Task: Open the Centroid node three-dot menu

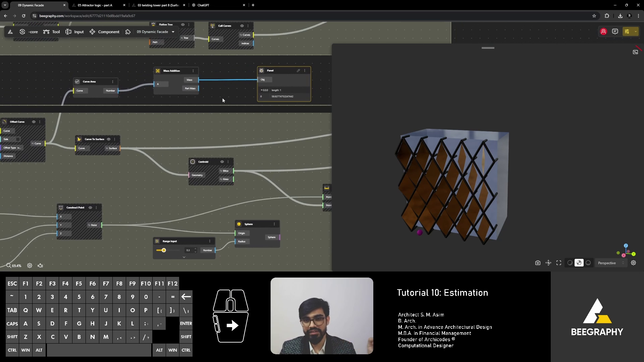Action: coord(228,162)
